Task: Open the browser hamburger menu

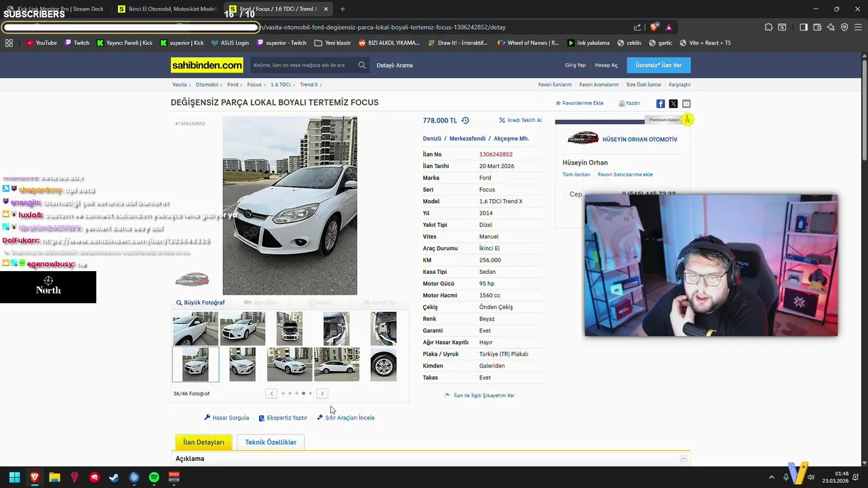Action: [858, 27]
